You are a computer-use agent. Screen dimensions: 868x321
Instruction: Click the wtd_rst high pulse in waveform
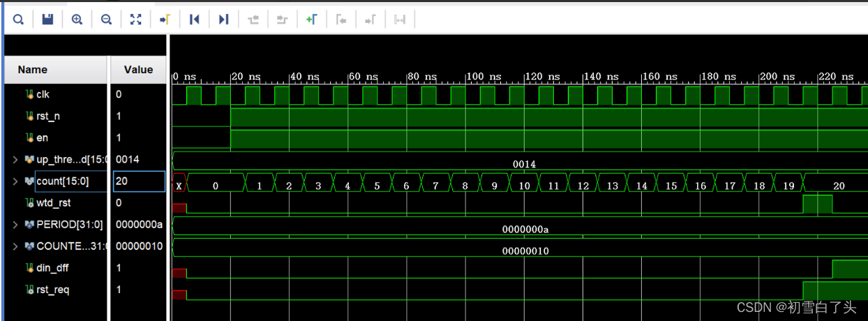click(x=817, y=204)
